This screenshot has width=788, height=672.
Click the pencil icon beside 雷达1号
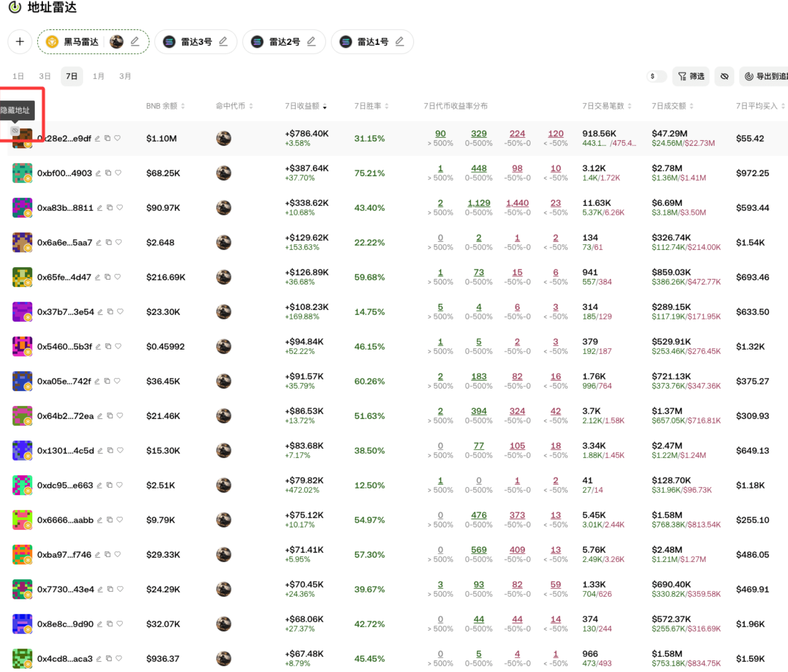(399, 42)
